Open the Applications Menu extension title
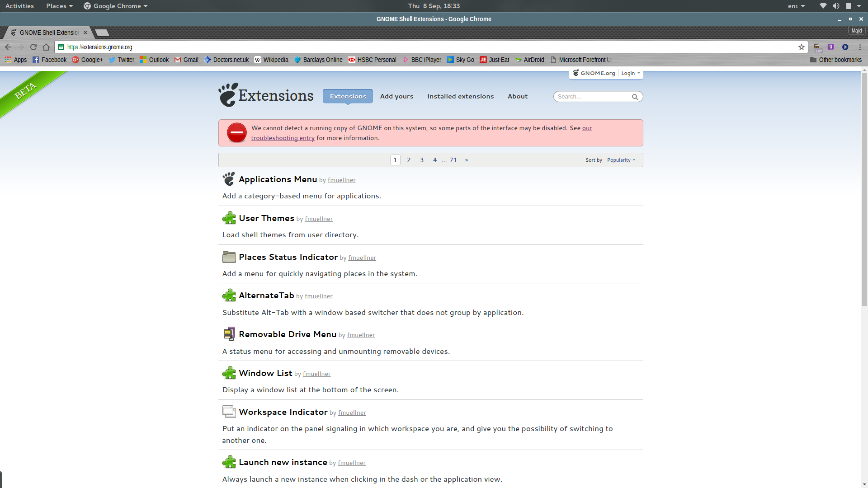868x488 pixels. 278,179
